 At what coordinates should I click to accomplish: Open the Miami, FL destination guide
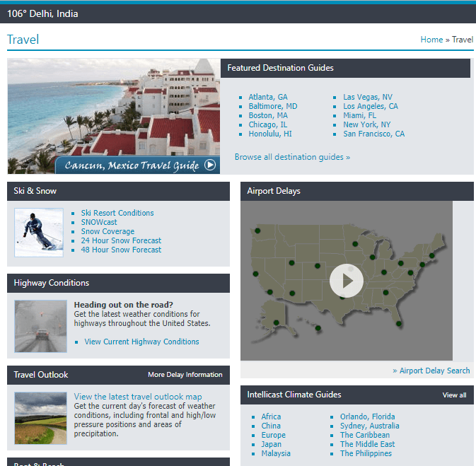[359, 115]
